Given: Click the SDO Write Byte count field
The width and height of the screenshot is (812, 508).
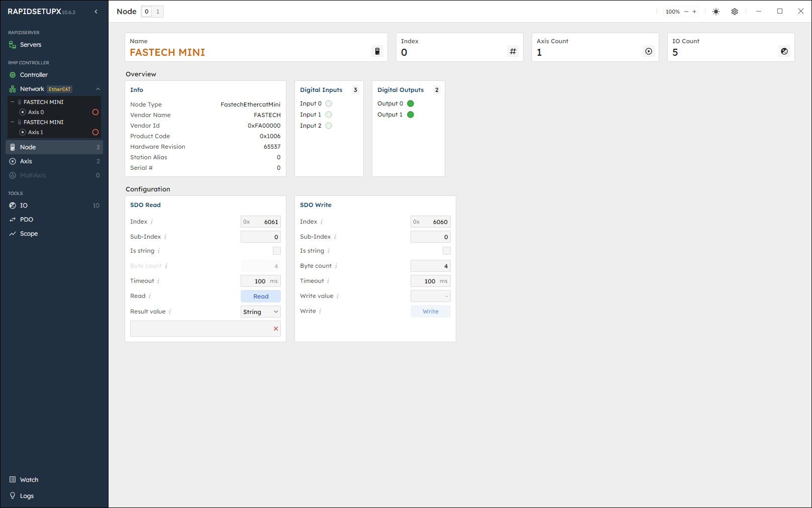Looking at the screenshot, I should point(431,266).
